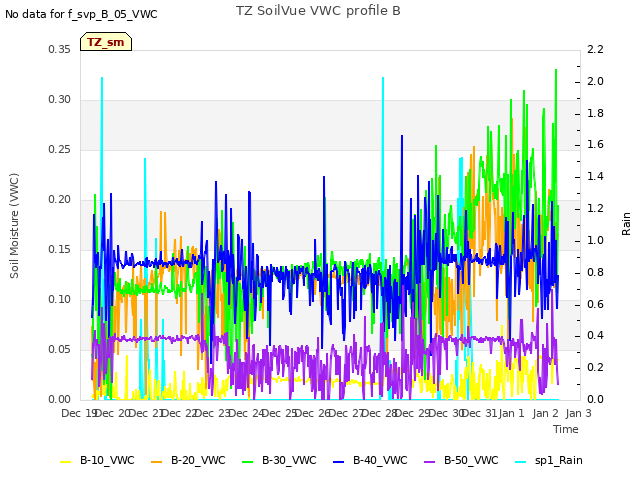Screen dimensions: 640x480
Task: Click the 0.0 tick on the Rain axis
Action: coord(595,399)
